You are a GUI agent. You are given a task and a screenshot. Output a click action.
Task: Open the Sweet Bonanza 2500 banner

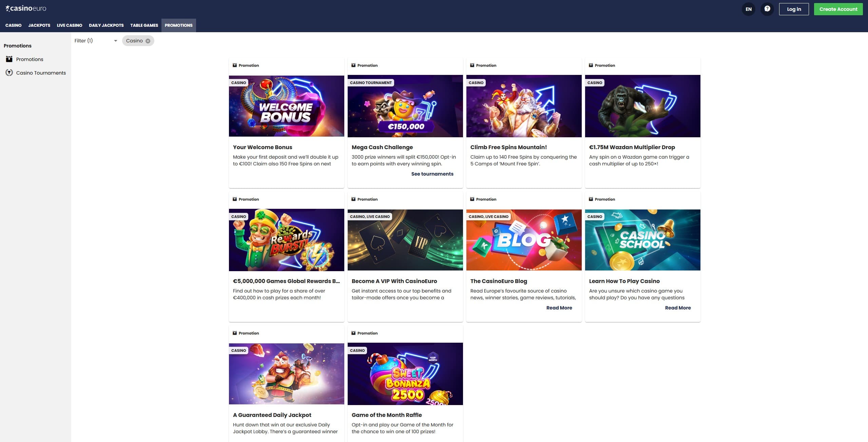(x=405, y=374)
